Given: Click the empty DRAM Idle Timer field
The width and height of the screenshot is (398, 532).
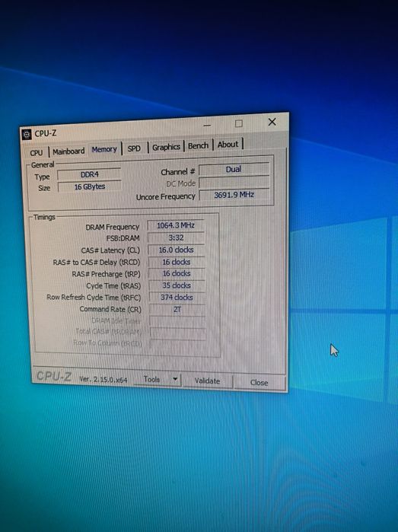Looking at the screenshot, I should [177, 321].
